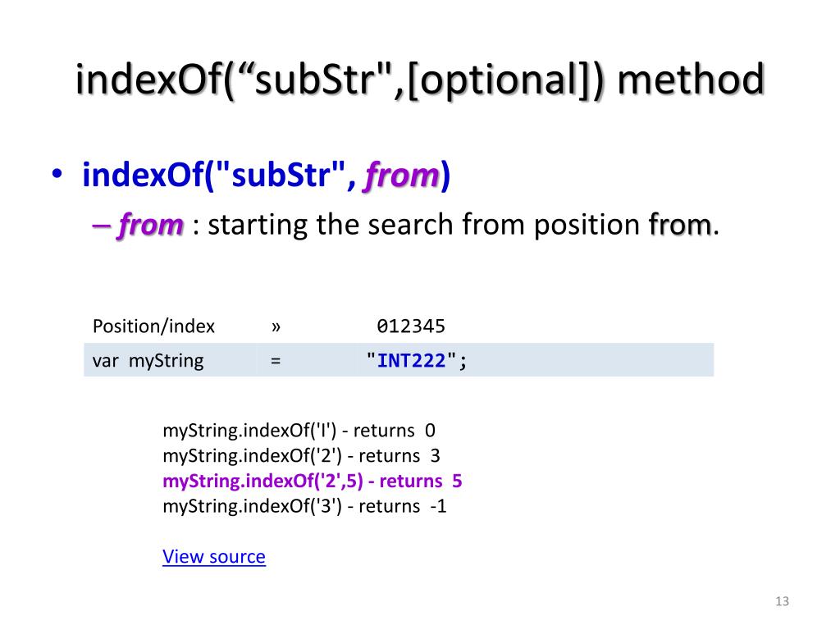
Task: Click the var myString table cell
Action: 148,361
